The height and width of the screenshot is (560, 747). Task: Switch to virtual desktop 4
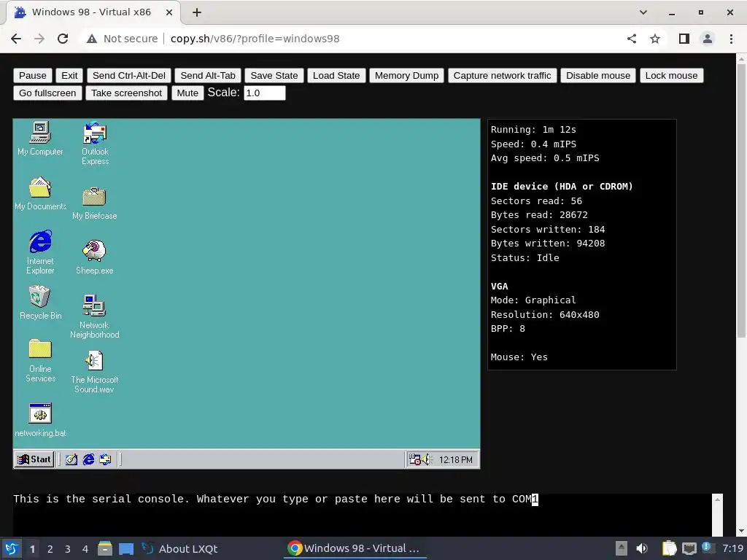click(85, 548)
